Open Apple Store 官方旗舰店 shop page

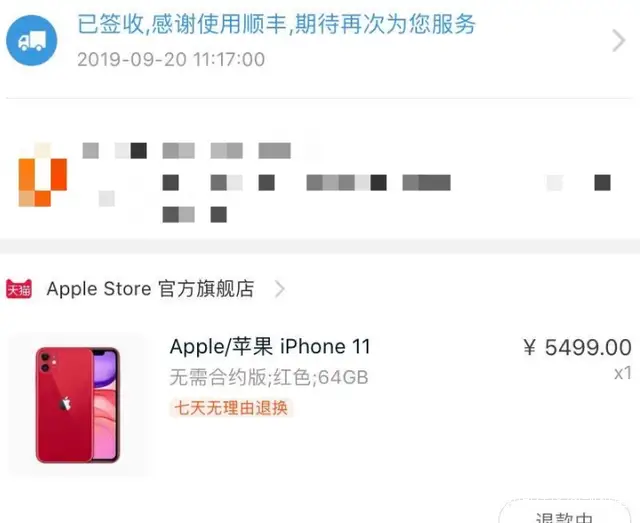[x=151, y=289]
